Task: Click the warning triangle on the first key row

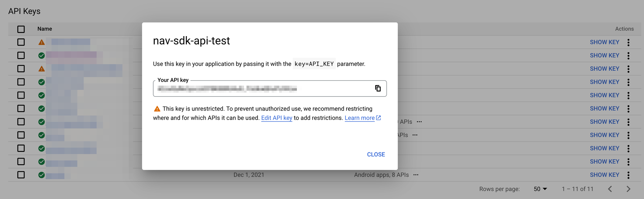Action: click(41, 42)
